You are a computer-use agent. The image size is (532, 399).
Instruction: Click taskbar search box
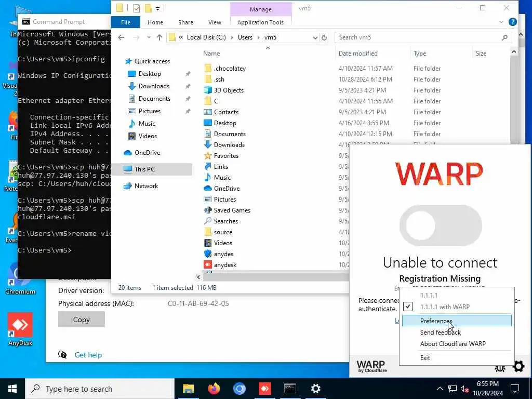click(x=100, y=389)
